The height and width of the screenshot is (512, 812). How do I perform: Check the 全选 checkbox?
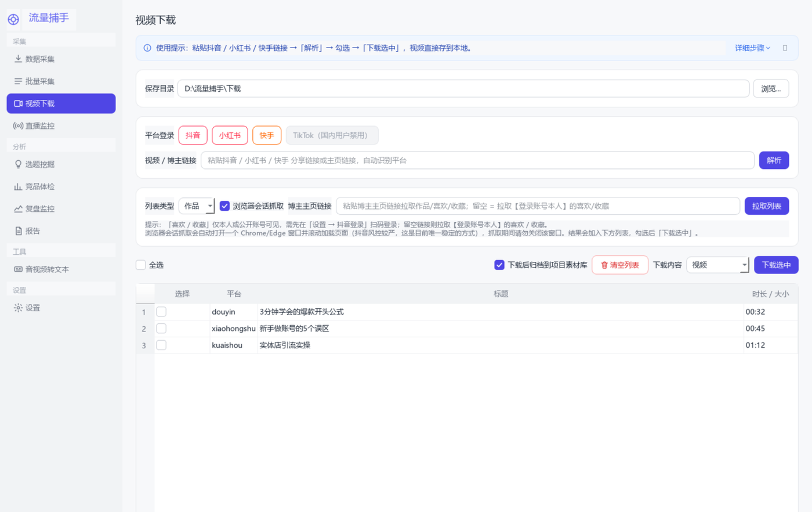point(140,265)
